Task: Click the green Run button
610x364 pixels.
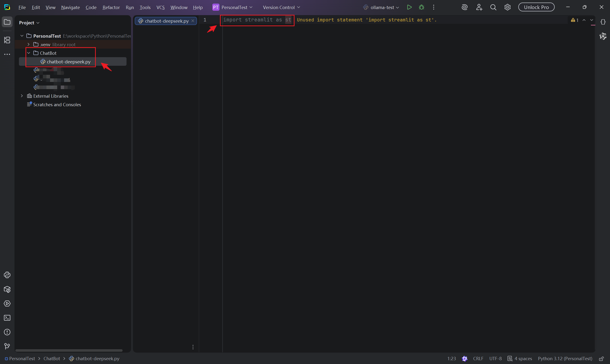Action: coord(409,7)
